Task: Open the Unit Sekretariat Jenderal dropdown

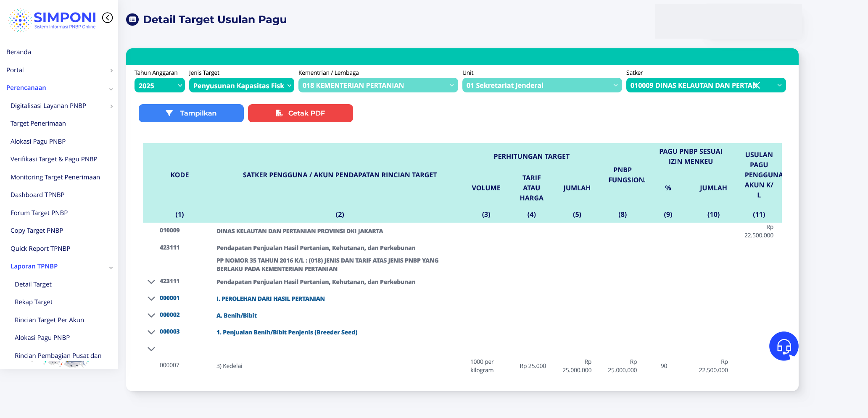Action: coord(541,85)
